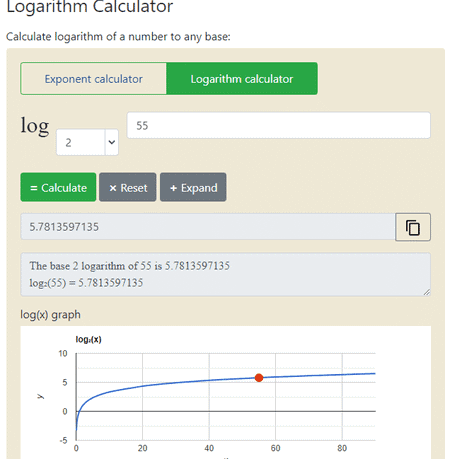Focus the number input containing 55
The height and width of the screenshot is (459, 450).
click(x=279, y=125)
